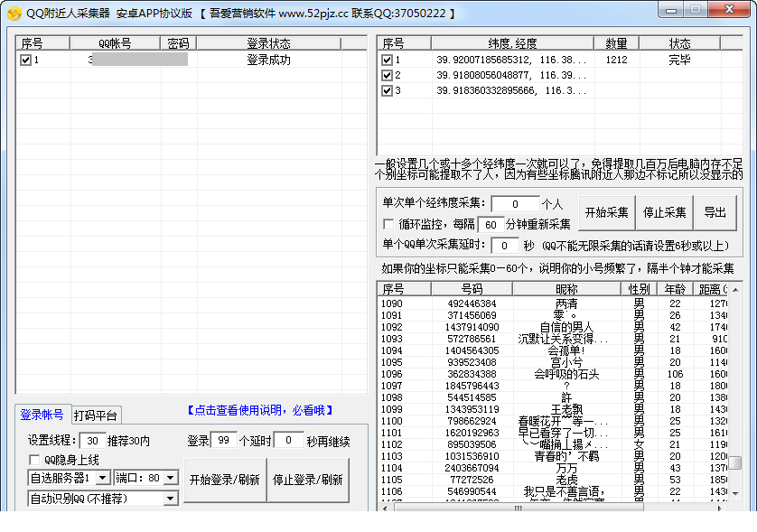Select result row 王老飘
Viewport: 757px width, 532px height.
pyautogui.click(x=566, y=409)
